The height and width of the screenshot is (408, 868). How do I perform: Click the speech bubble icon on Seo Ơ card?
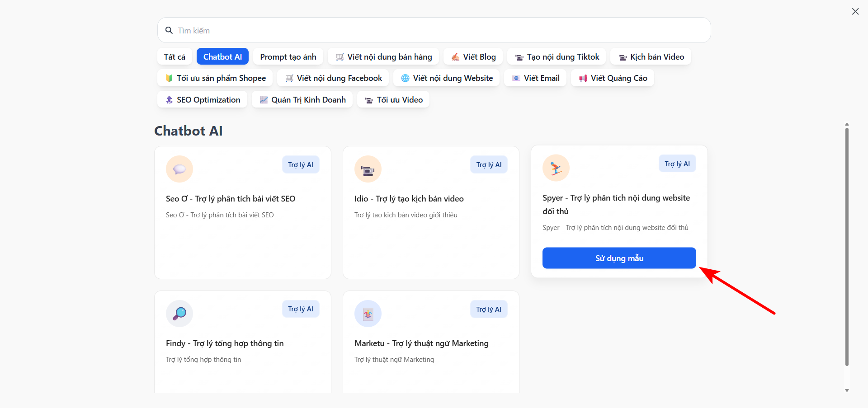(x=179, y=169)
